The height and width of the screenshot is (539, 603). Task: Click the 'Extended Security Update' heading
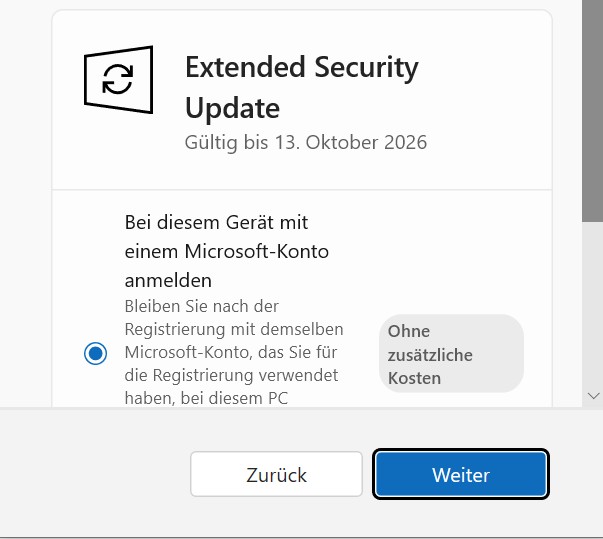[x=301, y=87]
